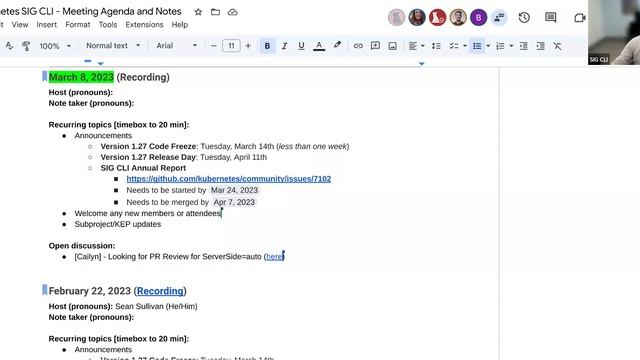
Task: Open text color picker
Action: 319,46
